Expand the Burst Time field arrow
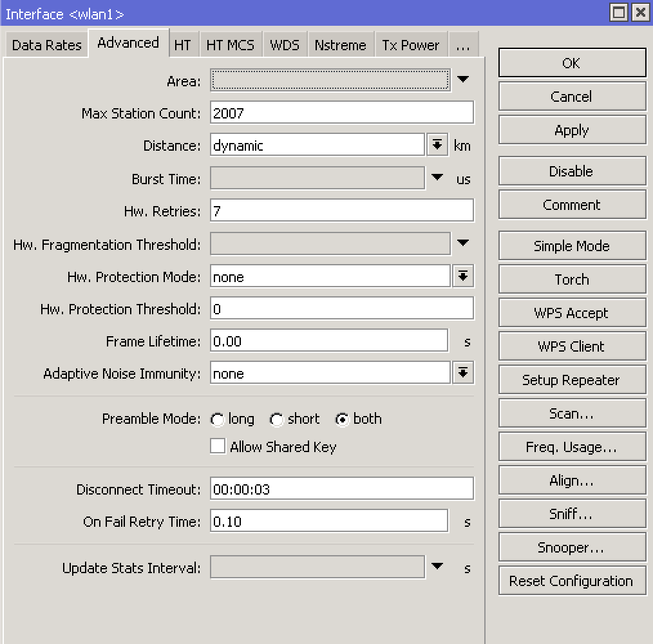Image resolution: width=653 pixels, height=644 pixels. pyautogui.click(x=437, y=177)
